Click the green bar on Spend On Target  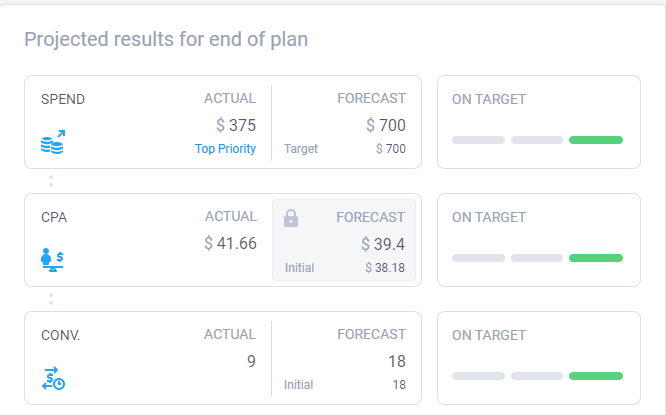596,140
